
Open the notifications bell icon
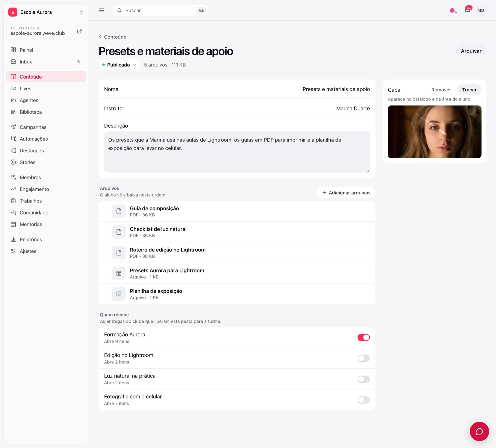pos(467,10)
